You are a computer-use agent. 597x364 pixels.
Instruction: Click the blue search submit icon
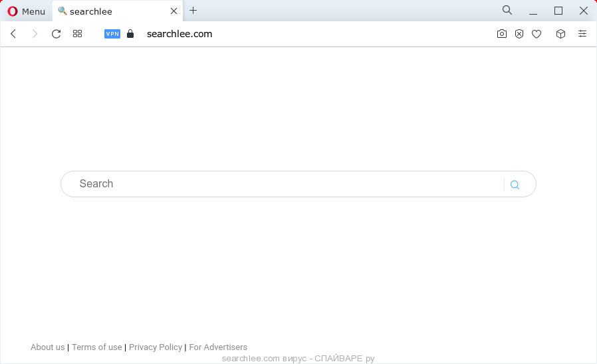pos(515,185)
